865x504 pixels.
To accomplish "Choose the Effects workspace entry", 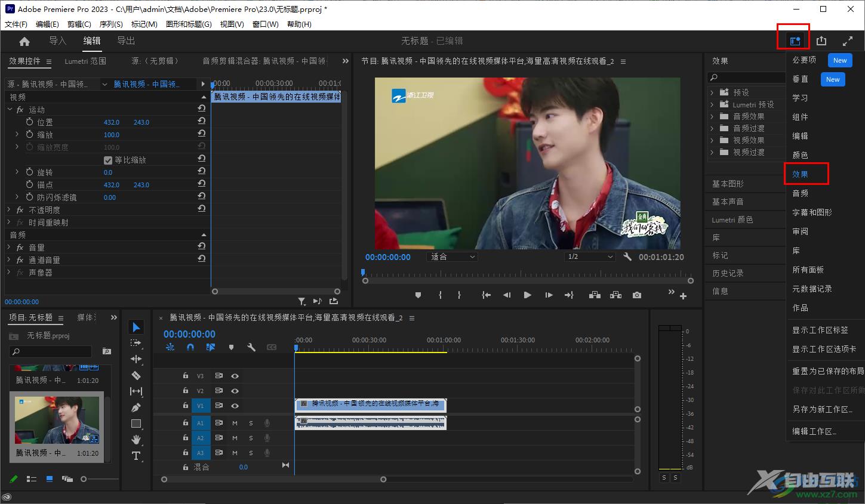I will (x=800, y=174).
